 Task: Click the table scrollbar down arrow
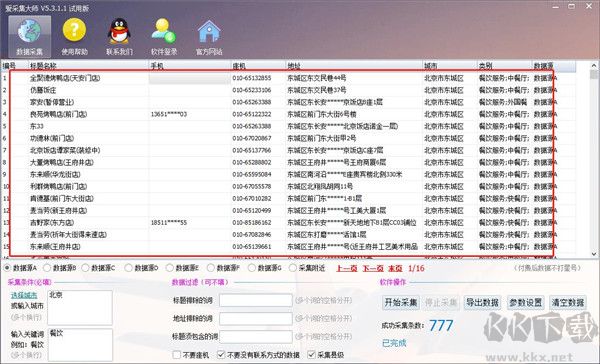(594, 253)
